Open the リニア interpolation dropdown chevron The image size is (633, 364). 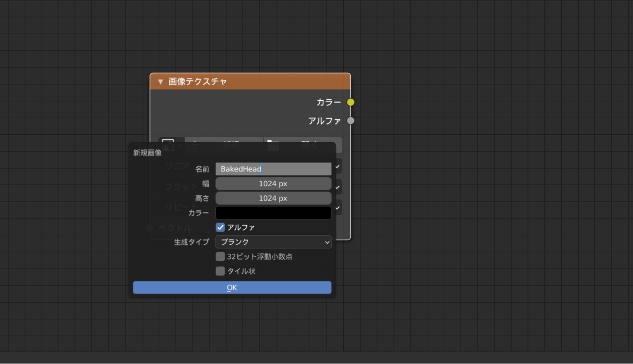click(338, 167)
